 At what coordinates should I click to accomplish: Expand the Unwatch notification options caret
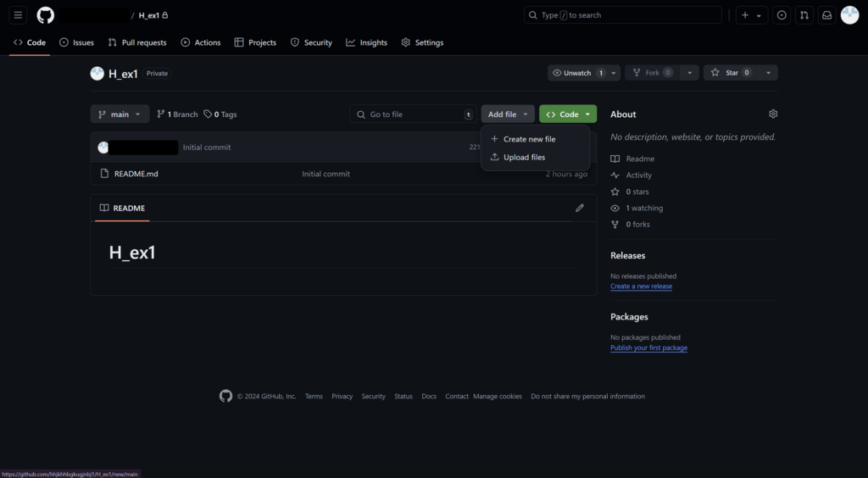(x=614, y=73)
